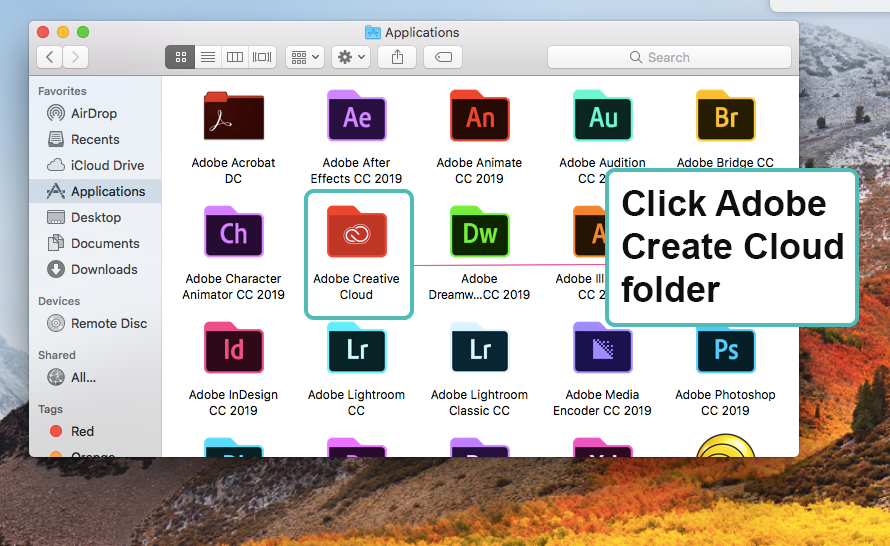Open Adobe Lightroom Classic CC folder
The image size is (890, 546).
(480, 348)
